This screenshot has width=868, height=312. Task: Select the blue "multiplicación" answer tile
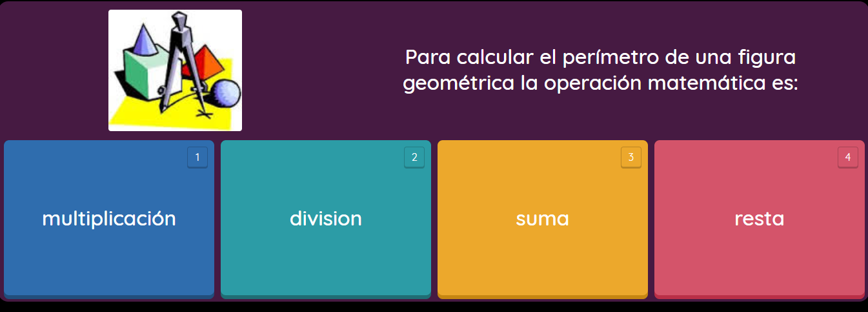click(108, 218)
